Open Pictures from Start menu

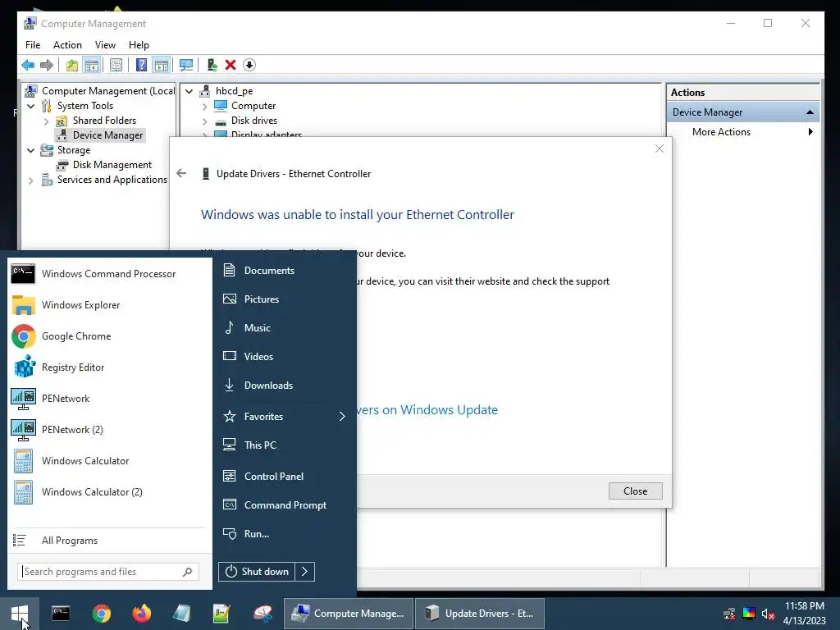pos(285,299)
